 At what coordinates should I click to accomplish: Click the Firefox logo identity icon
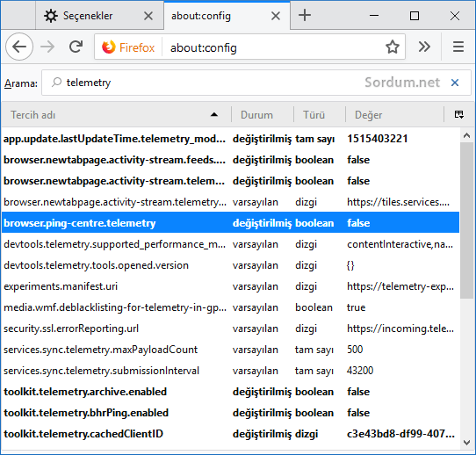(108, 47)
